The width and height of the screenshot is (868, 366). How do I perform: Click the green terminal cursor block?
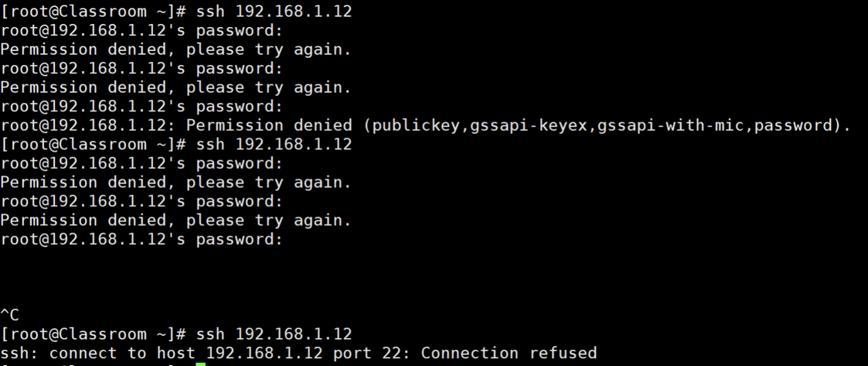[200, 363]
